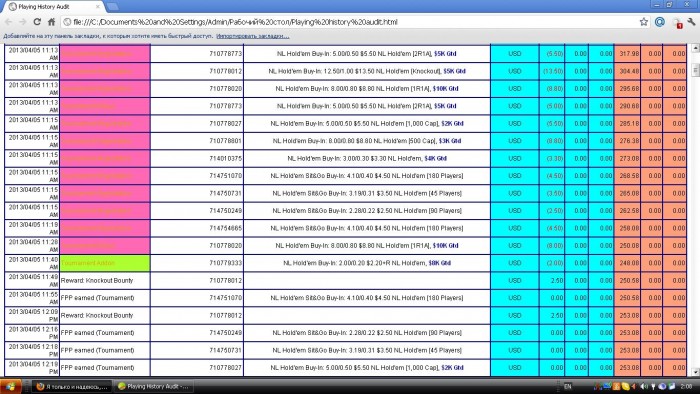This screenshot has height=394, width=700.
Task: Click the vertical scrollbar thumb
Action: [x=695, y=70]
